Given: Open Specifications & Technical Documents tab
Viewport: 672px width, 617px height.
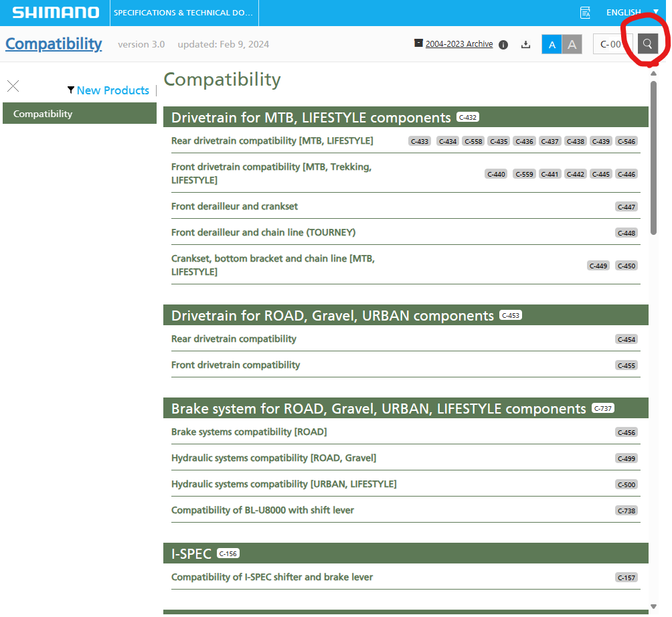Looking at the screenshot, I should pyautogui.click(x=184, y=13).
